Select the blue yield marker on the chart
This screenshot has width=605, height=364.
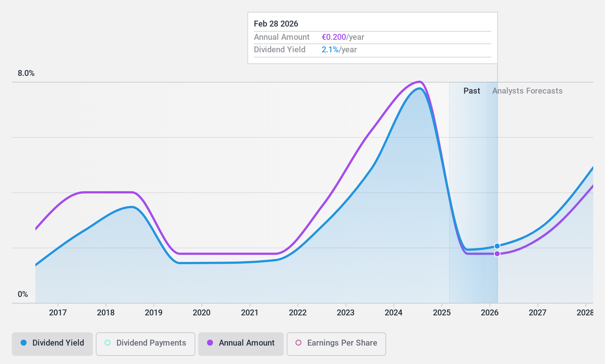coord(497,245)
